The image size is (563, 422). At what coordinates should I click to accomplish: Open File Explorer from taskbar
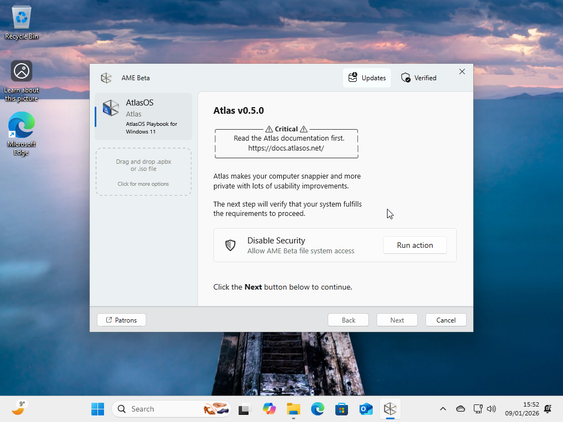point(293,409)
